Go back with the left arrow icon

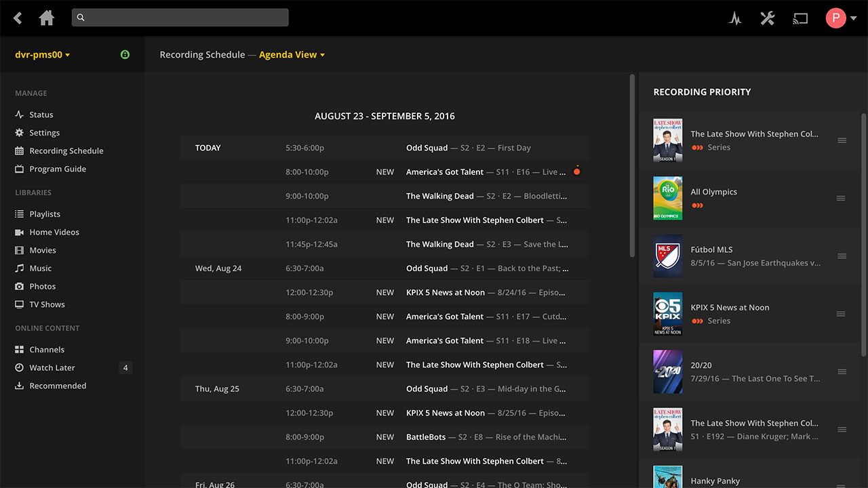coord(18,18)
